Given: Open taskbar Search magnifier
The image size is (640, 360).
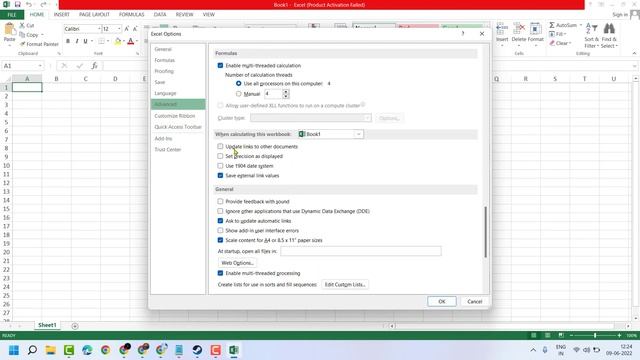Looking at the screenshot, I should click(32, 350).
